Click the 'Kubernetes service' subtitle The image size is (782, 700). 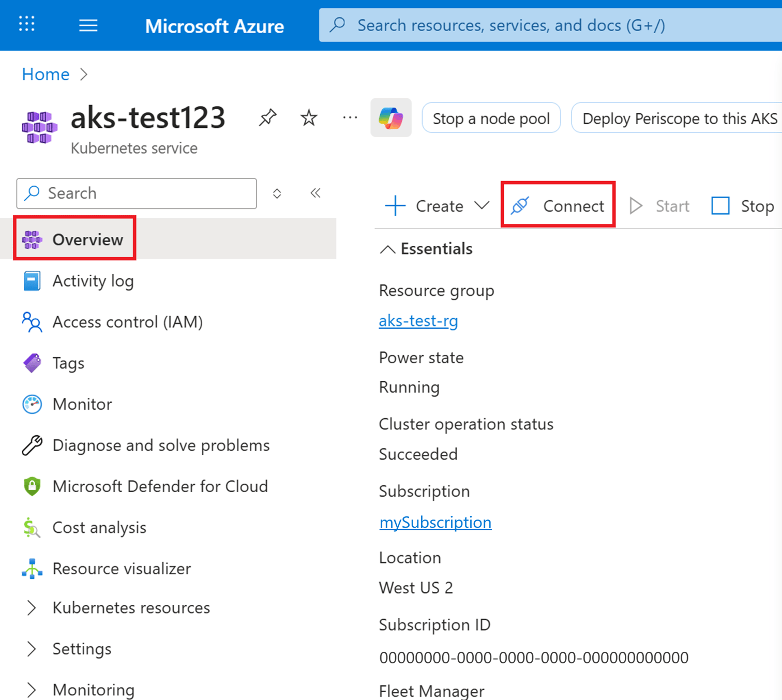134,148
